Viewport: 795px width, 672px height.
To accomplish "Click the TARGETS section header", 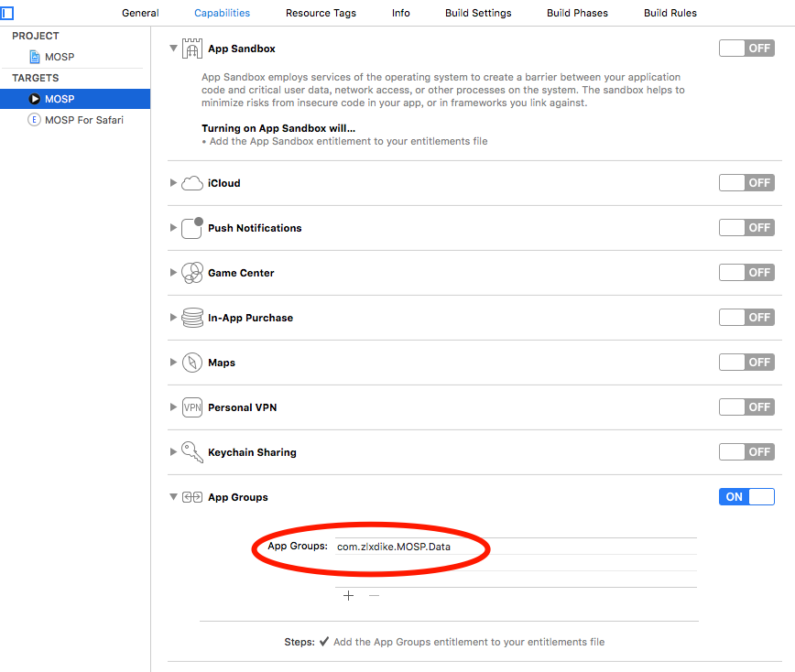I will (36, 78).
